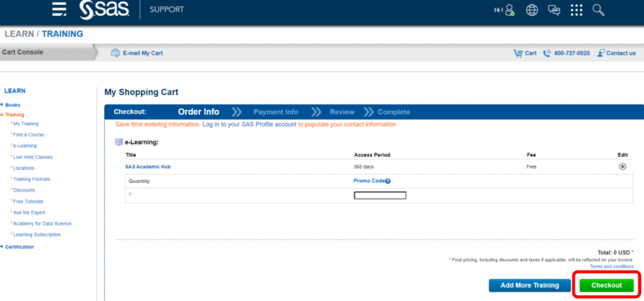Collapse the Training sidebar section
Screen dimensions: 644x301
click(x=14, y=115)
